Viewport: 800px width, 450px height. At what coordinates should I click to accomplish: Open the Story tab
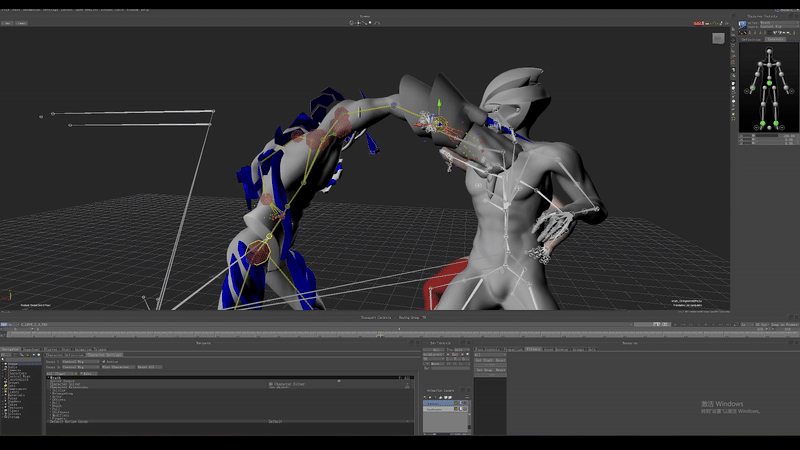(x=66, y=349)
